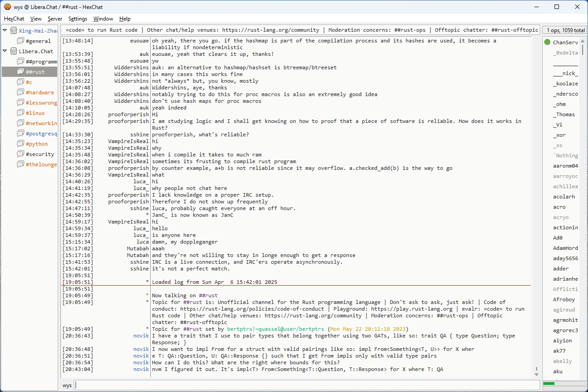This screenshot has height=392, width=588.
Task: Switch to the #linux channel
Action: 35,113
